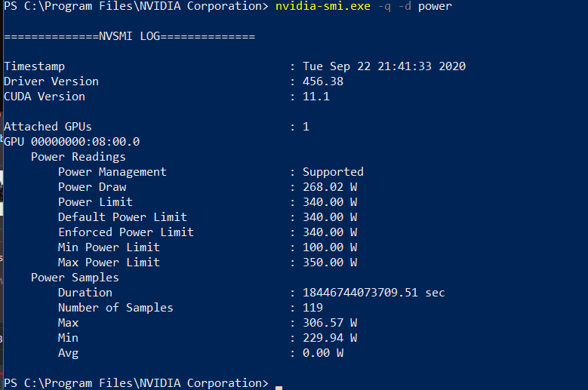The width and height of the screenshot is (588, 390).
Task: Click the Number of Samples value 119
Action: tap(312, 308)
